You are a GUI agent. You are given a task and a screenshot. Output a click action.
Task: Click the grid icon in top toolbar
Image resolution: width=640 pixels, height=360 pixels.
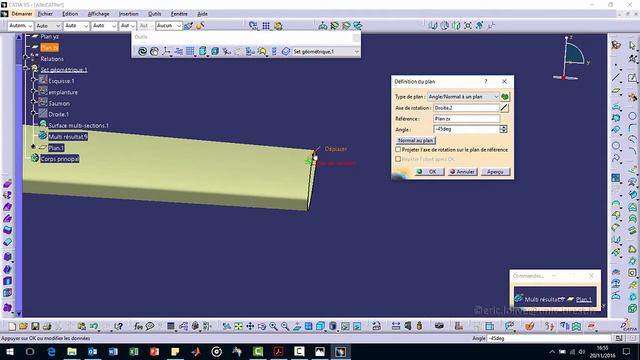[266, 26]
